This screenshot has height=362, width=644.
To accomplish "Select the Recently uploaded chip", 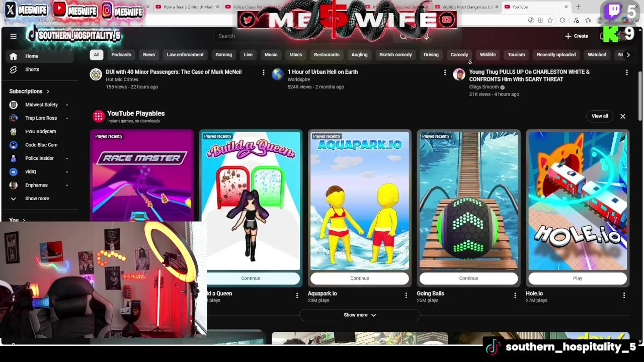I will [x=556, y=55].
